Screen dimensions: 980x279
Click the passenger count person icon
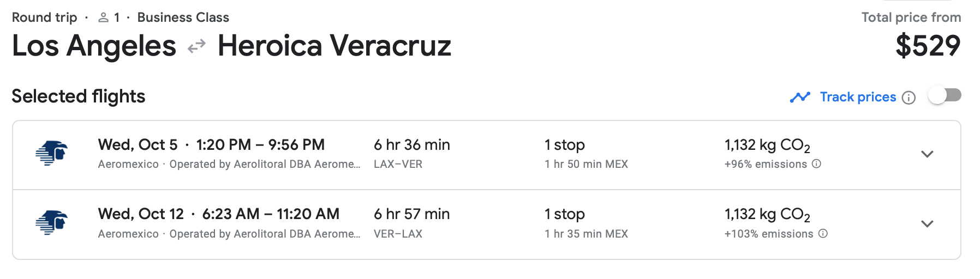pos(103,17)
